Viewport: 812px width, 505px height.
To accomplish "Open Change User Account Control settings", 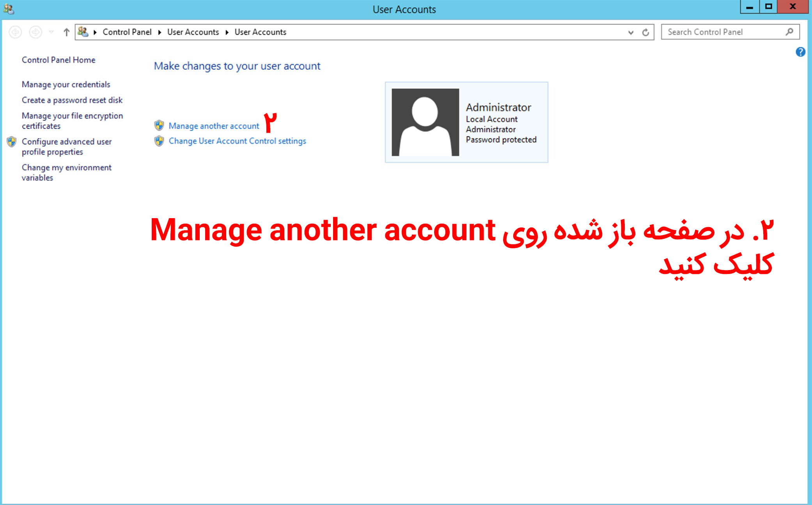I will (x=237, y=141).
